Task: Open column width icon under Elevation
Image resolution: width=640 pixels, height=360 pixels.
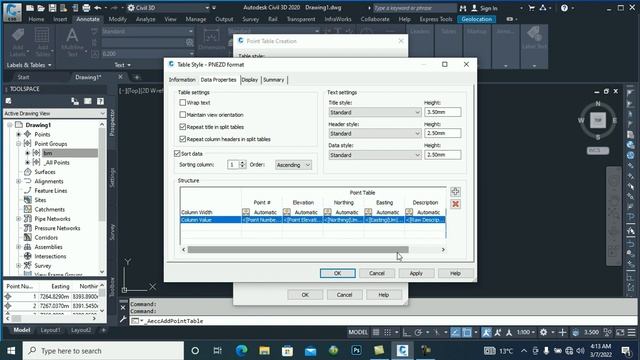Action: [x=287, y=212]
